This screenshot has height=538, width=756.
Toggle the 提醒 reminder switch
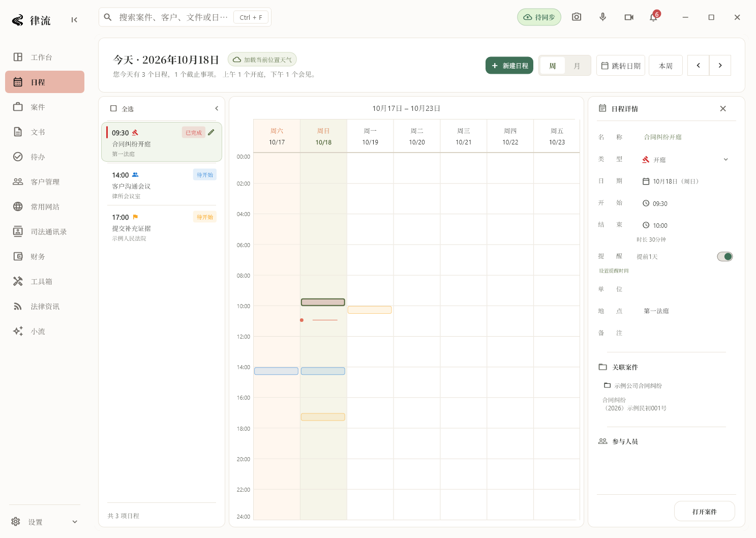[x=724, y=256]
